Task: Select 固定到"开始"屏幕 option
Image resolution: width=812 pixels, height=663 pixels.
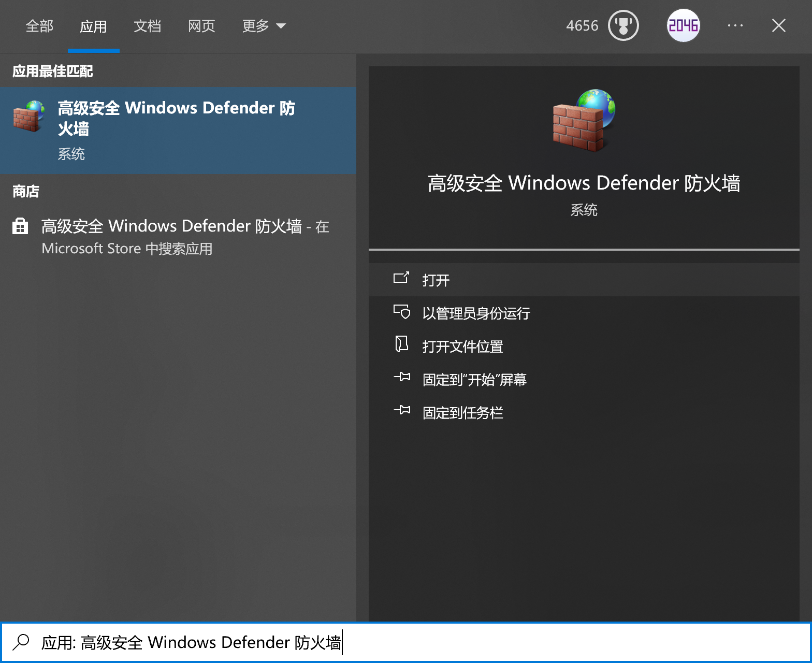Action: tap(474, 380)
